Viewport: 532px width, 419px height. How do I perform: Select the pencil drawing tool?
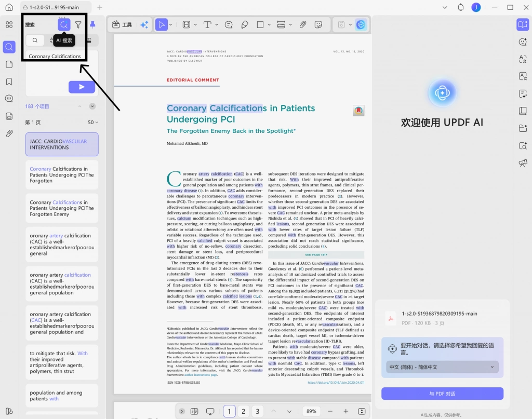point(245,25)
